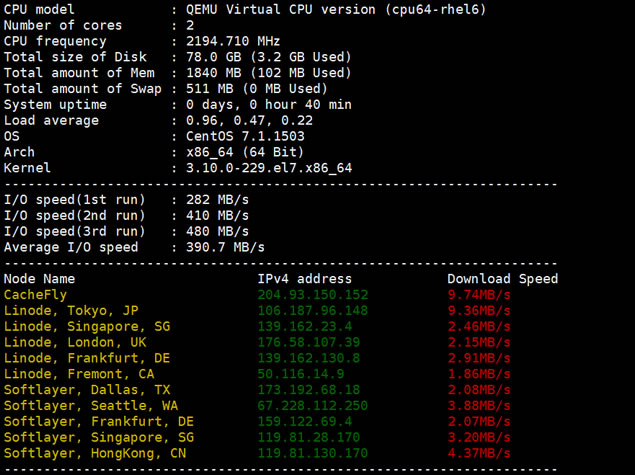The image size is (635, 475).
Task: Click the 'Total size of Disk' label
Action: point(75,57)
